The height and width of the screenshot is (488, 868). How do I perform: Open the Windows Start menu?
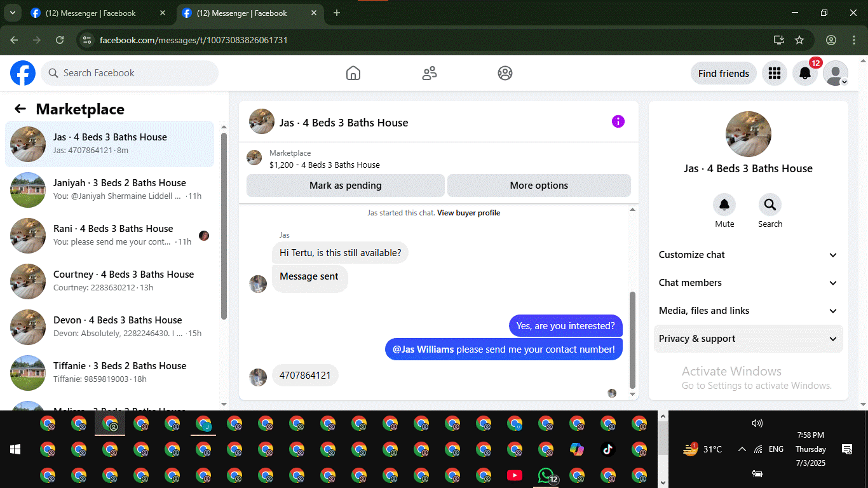coord(15,449)
